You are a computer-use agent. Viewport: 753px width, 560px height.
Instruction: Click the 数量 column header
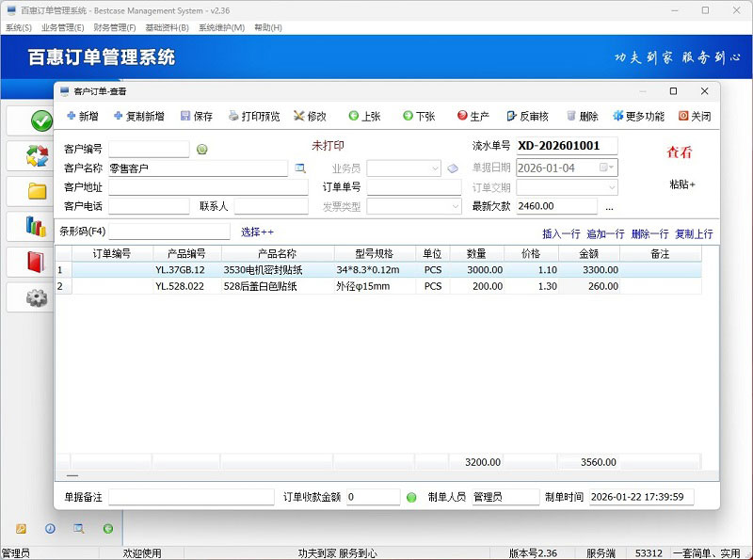476,253
